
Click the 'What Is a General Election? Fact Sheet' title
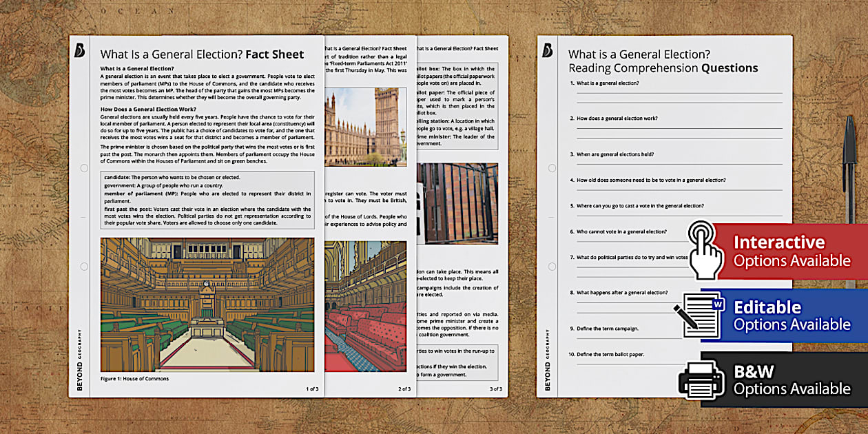[203, 54]
